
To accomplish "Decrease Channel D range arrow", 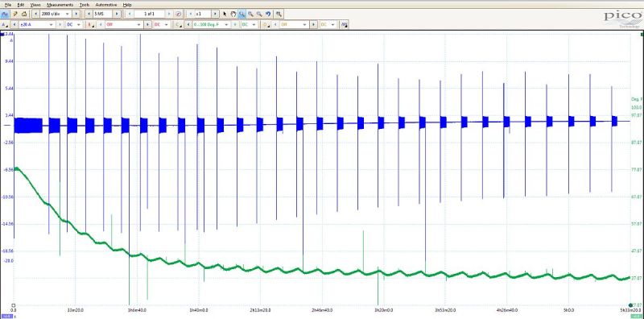I will point(275,25).
